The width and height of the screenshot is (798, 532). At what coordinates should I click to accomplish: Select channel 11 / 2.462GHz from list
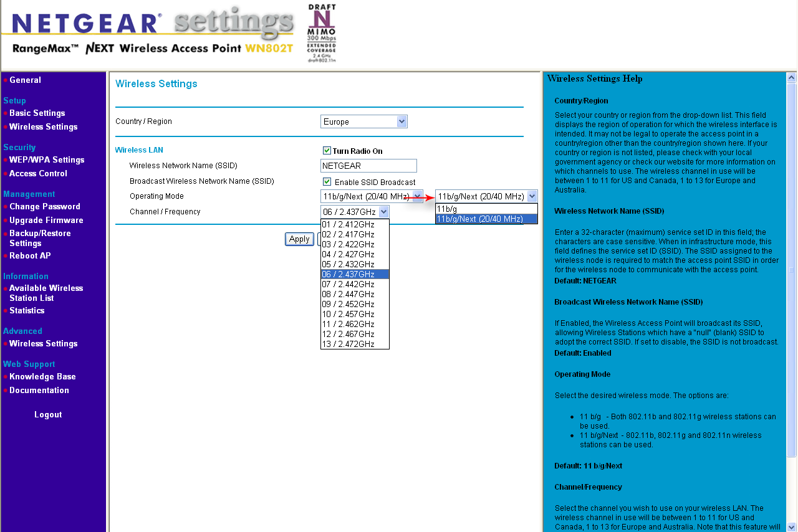point(355,324)
